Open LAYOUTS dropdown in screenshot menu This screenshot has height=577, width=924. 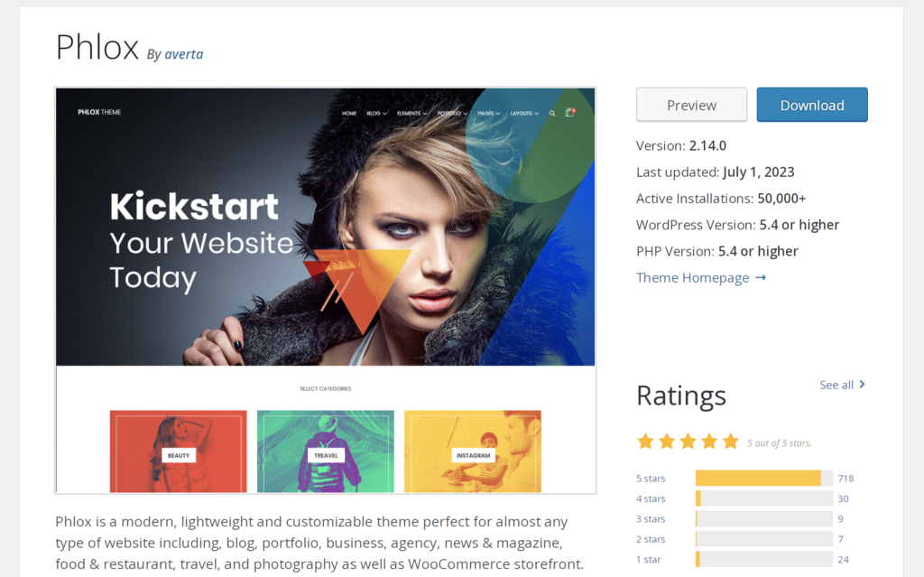[524, 113]
